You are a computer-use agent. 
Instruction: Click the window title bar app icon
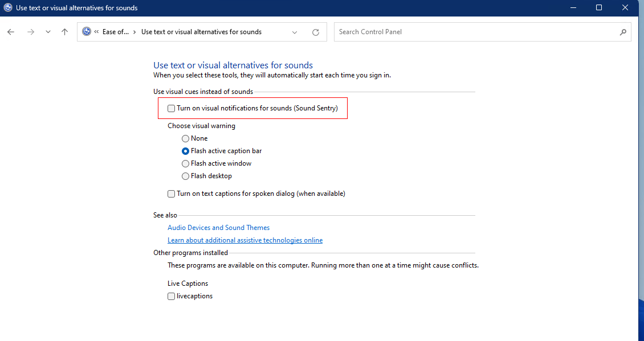(x=8, y=8)
